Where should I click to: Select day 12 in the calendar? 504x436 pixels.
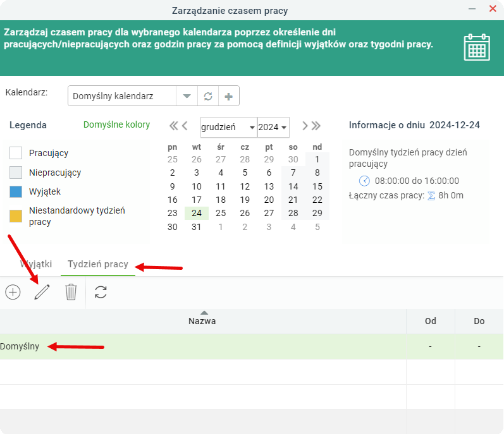click(245, 186)
